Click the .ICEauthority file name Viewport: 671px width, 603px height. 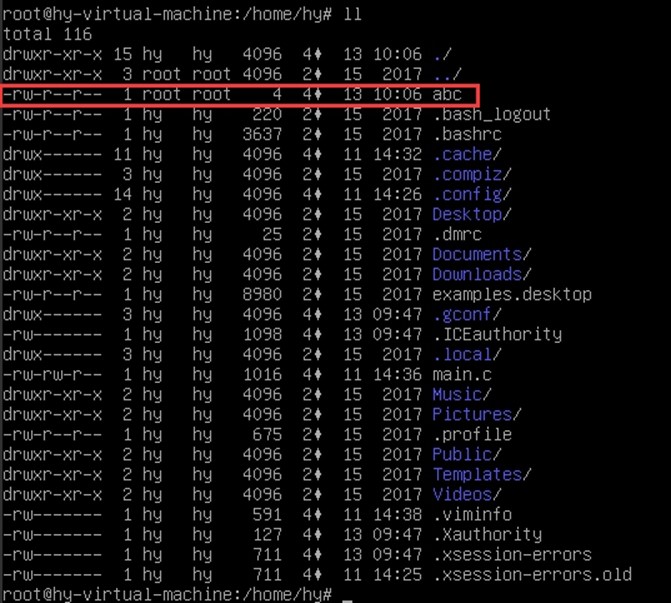[496, 334]
